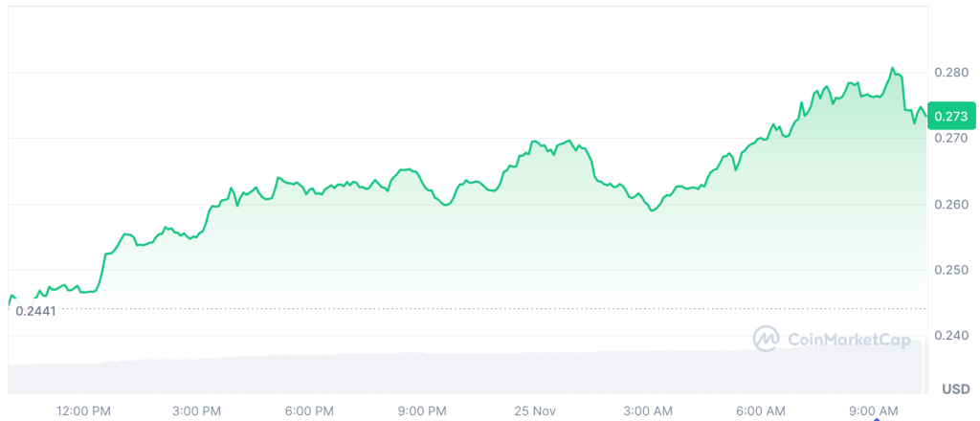Click the 6:00 AM time axis label

(x=761, y=410)
